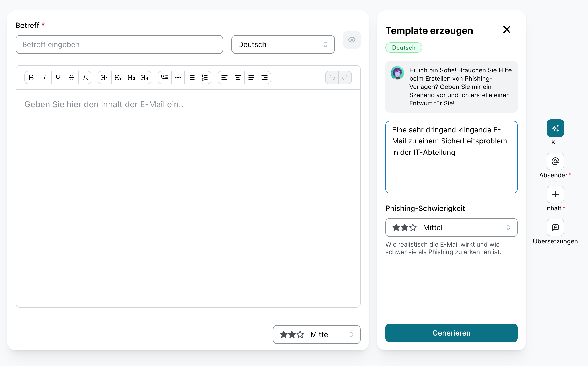Clear text formatting with Tx icon

pos(85,78)
